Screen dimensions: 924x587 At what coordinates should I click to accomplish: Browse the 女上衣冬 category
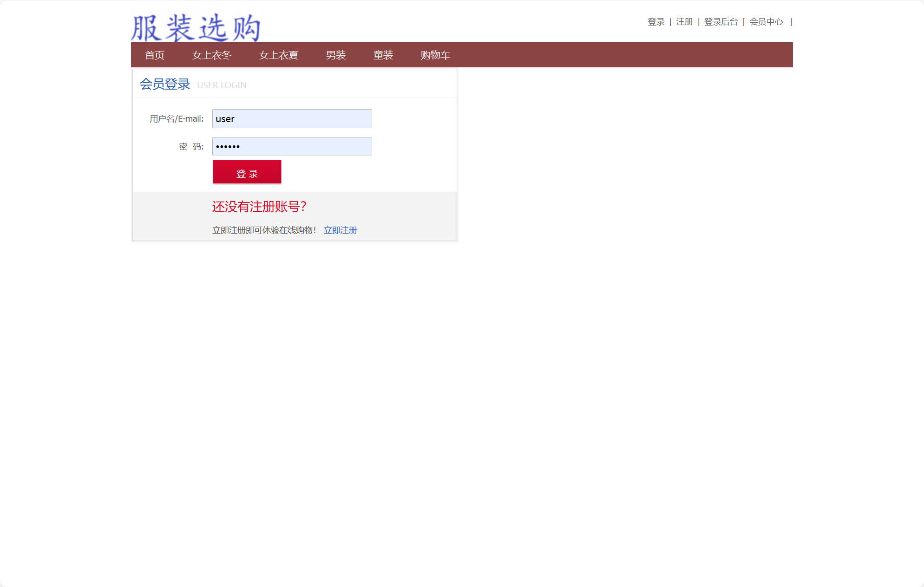213,55
